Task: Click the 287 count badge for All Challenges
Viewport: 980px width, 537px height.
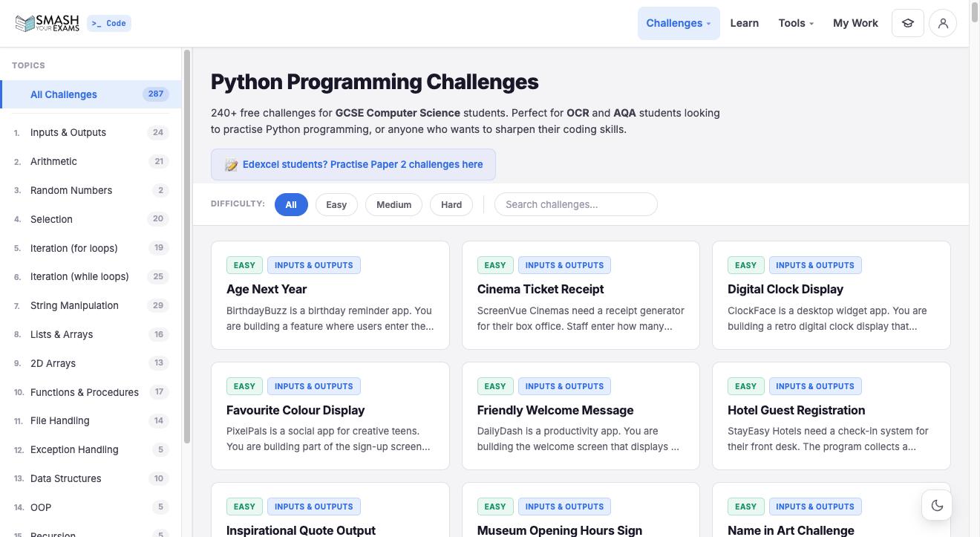Action: (x=156, y=94)
